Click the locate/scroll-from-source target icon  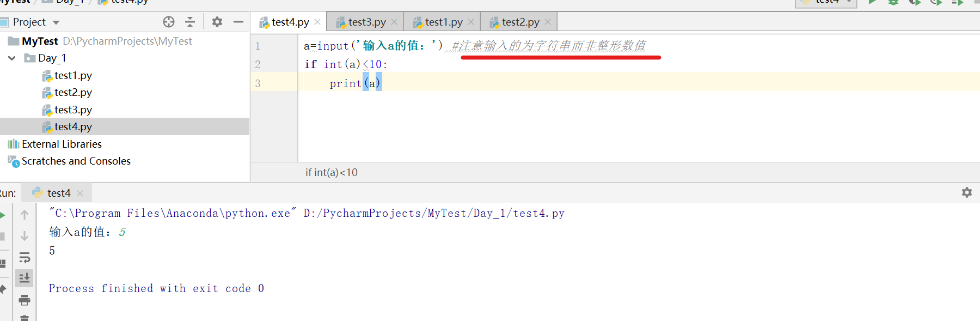pyautogui.click(x=169, y=22)
